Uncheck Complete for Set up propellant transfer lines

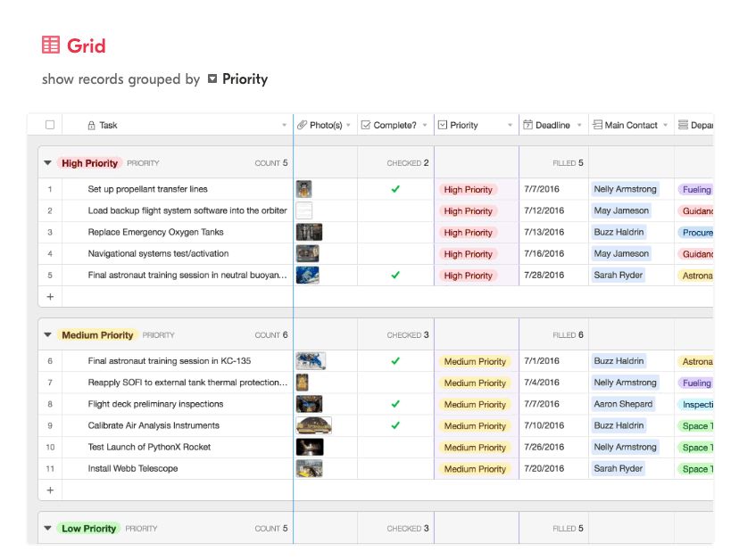click(395, 189)
